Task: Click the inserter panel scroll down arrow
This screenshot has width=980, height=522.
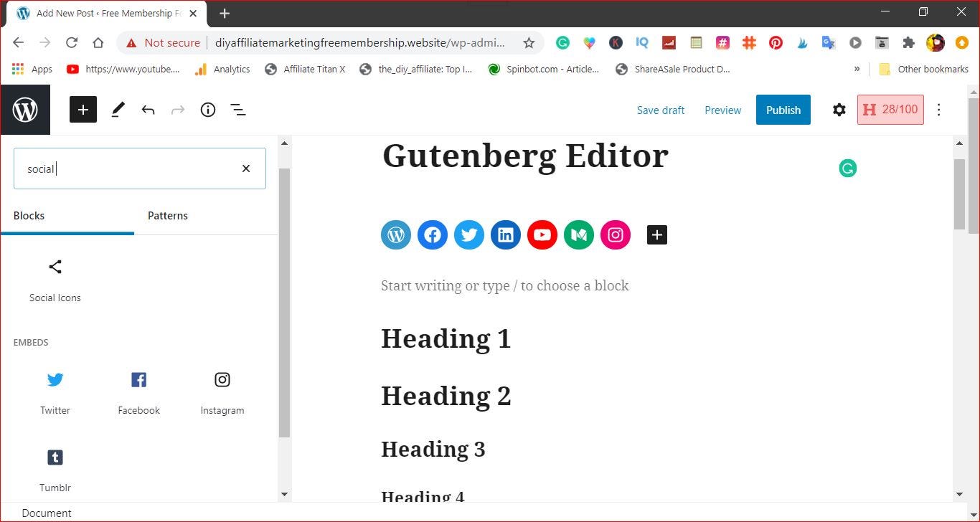Action: [x=284, y=494]
